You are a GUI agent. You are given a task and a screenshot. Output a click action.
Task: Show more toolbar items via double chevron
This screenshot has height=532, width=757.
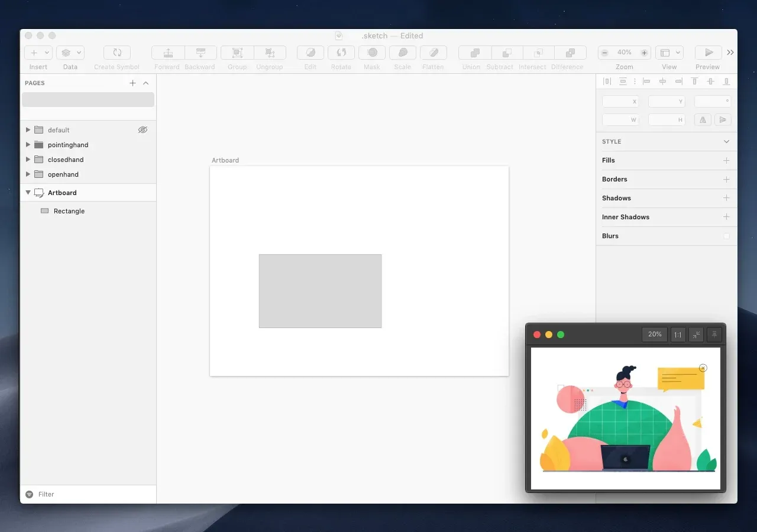tap(730, 53)
